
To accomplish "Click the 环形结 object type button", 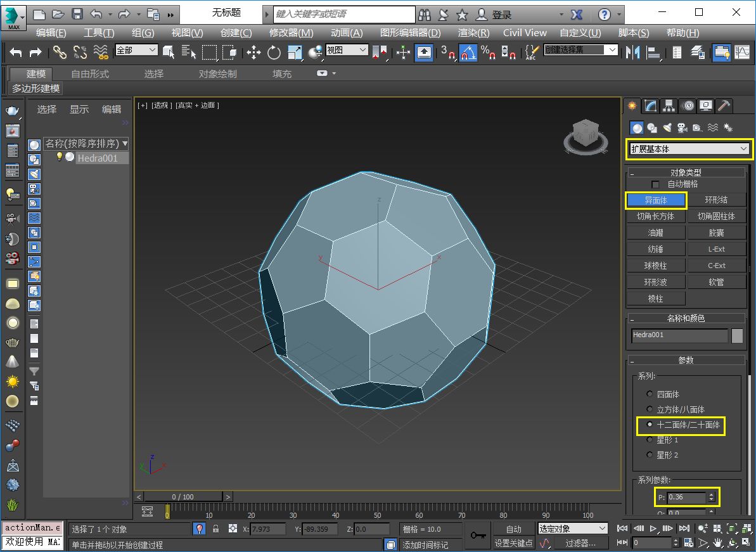I will tap(717, 200).
